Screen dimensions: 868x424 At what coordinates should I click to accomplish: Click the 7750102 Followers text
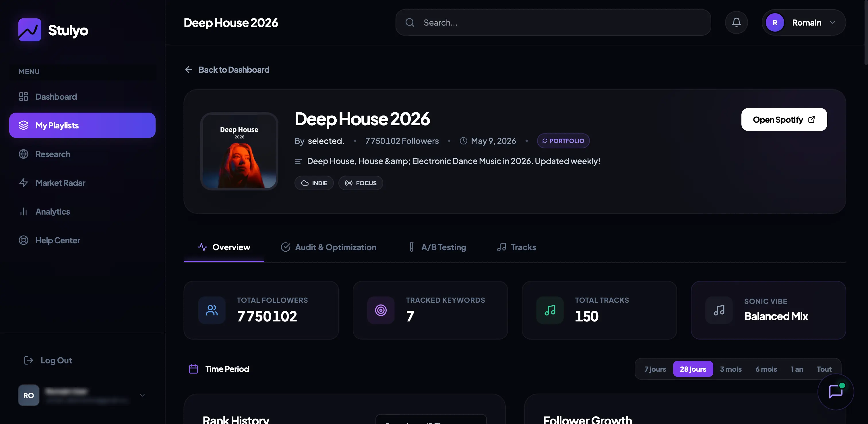pyautogui.click(x=402, y=141)
